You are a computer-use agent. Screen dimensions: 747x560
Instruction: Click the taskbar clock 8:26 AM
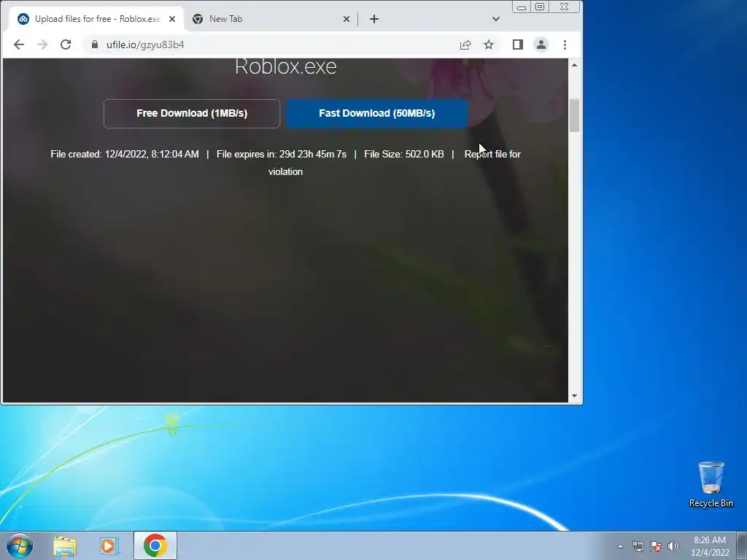pos(710,546)
